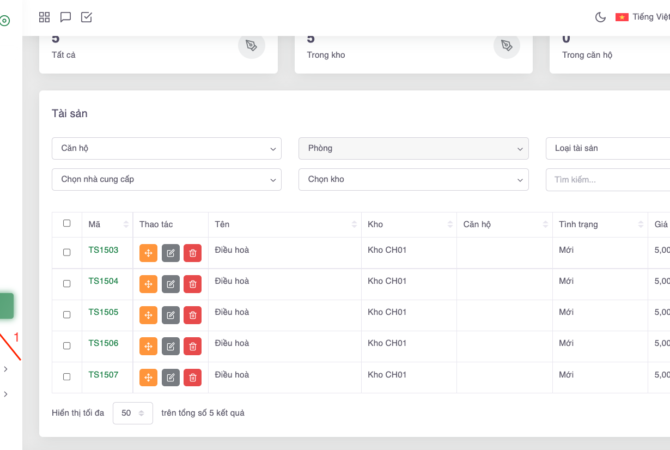Click edit icon for TS1504
The width and height of the screenshot is (670, 450).
tap(170, 284)
